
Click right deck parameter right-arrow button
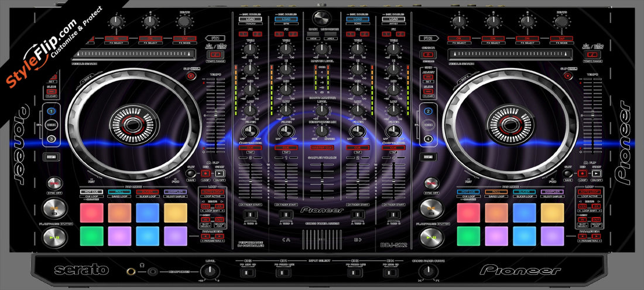click(597, 236)
